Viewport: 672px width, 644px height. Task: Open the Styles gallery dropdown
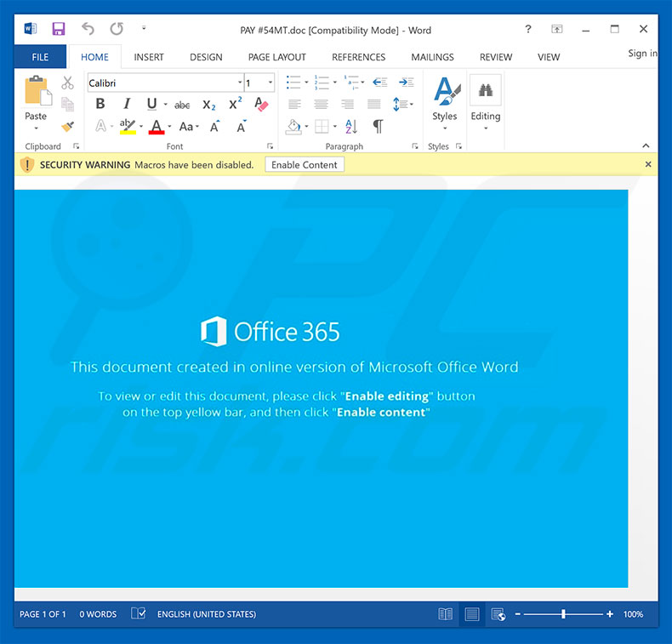click(444, 103)
